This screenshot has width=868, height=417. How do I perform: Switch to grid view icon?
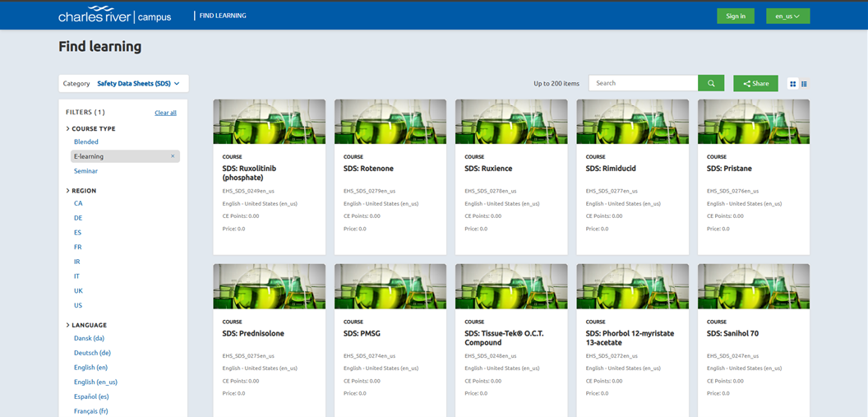tap(792, 84)
